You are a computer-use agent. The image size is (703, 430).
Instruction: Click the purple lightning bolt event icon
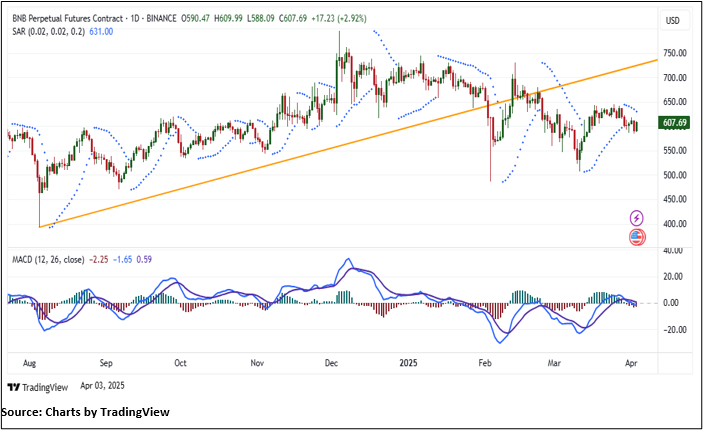coord(637,218)
